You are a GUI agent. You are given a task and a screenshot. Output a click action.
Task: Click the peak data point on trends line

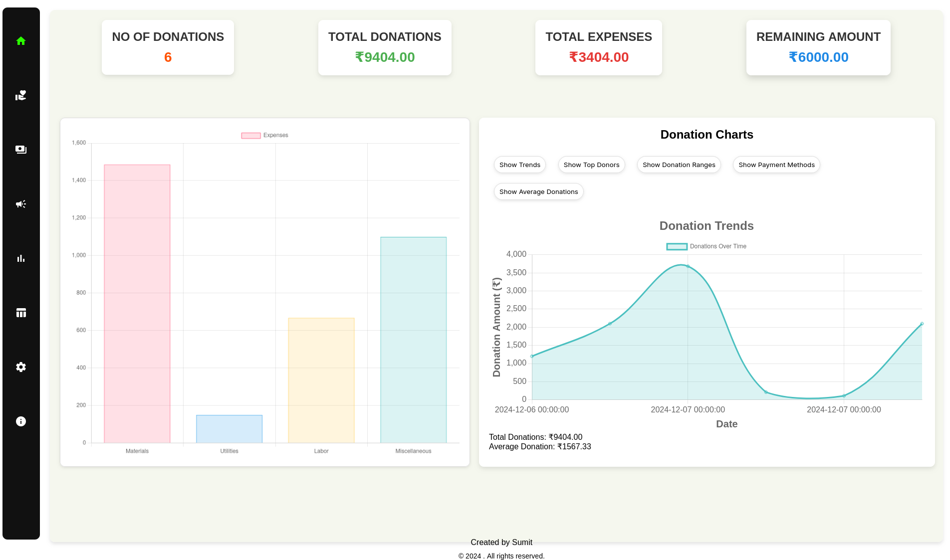688,266
